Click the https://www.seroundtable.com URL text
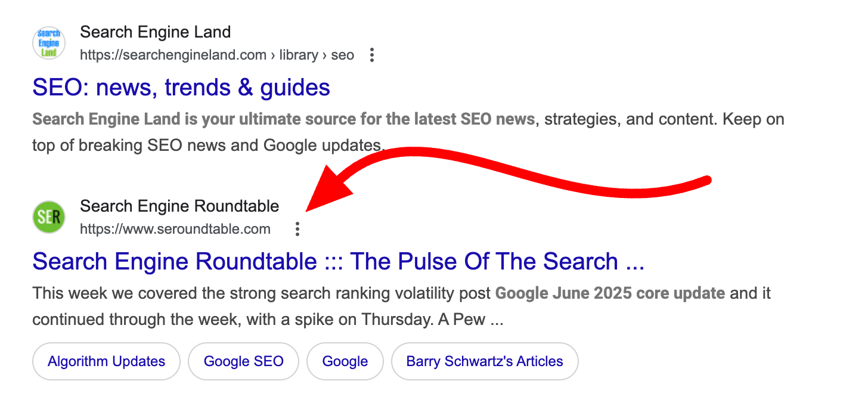 pyautogui.click(x=175, y=229)
